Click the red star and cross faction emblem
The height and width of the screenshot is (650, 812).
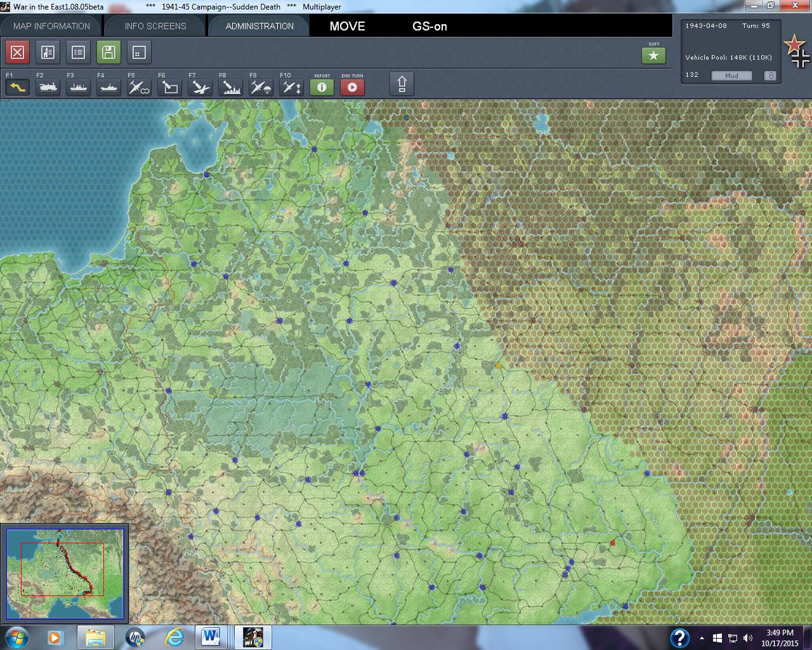(x=797, y=51)
